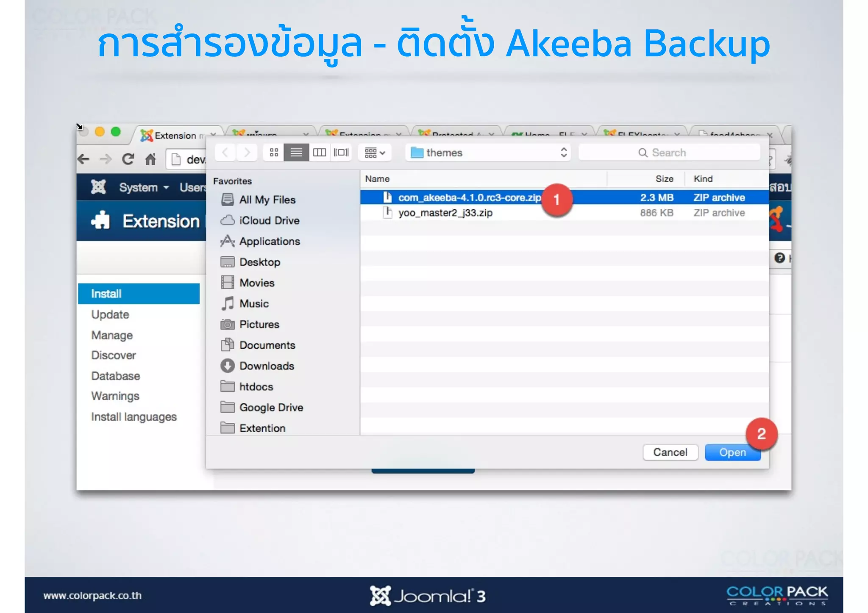The image size is (868, 613).
Task: Open Google Drive in sidebar
Action: coord(271,407)
